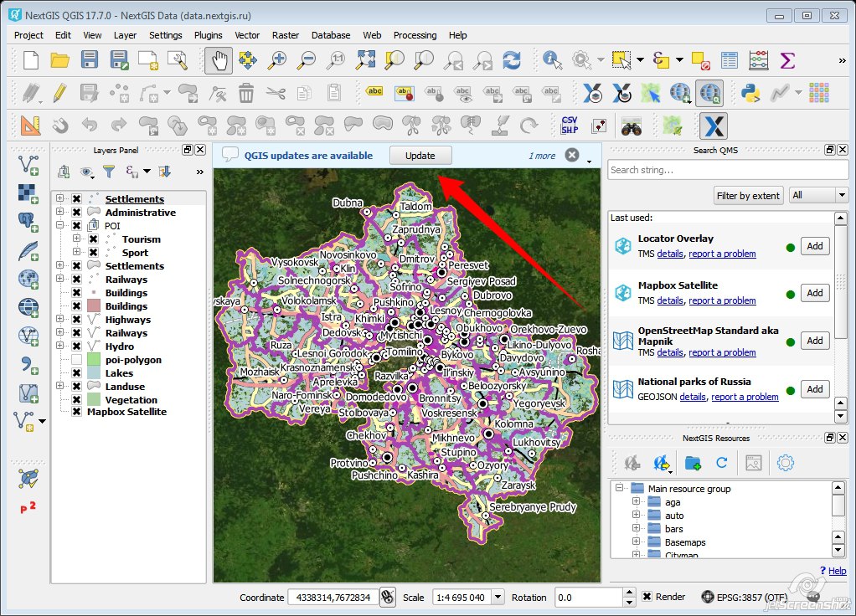Open statistical summary sigma icon
The width and height of the screenshot is (856, 616).
[787, 60]
